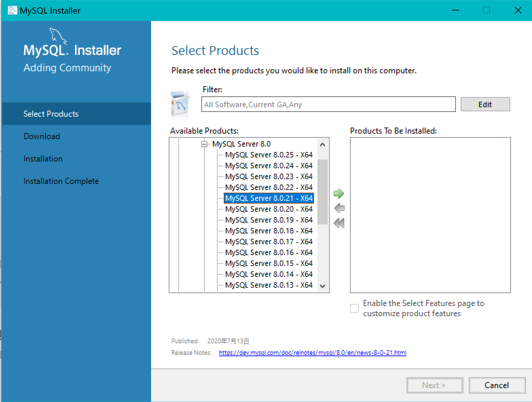Select the highlighted MySQL Server 8.0.21 - X64
This screenshot has height=402, width=532.
coord(269,198)
